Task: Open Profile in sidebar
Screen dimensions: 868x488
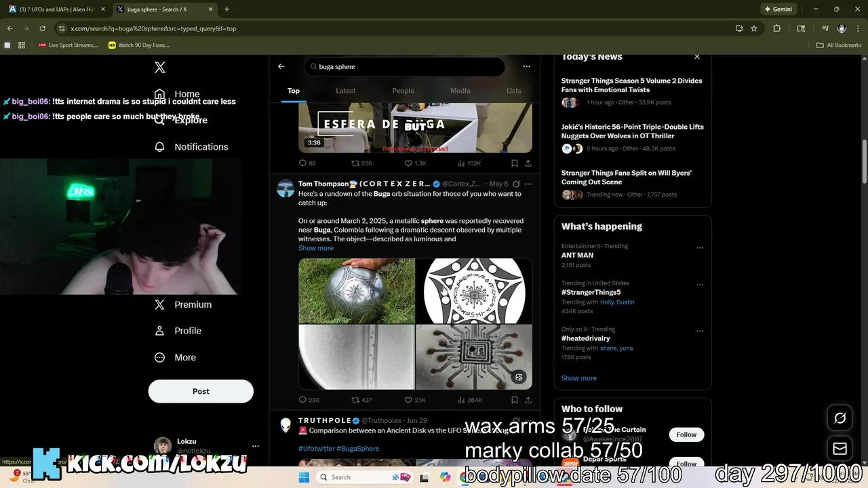Action: click(x=178, y=331)
